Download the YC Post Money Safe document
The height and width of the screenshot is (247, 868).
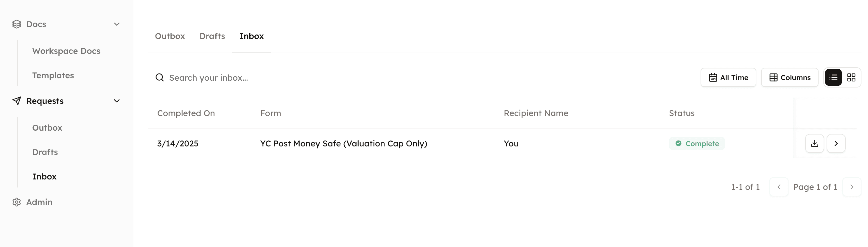point(814,144)
